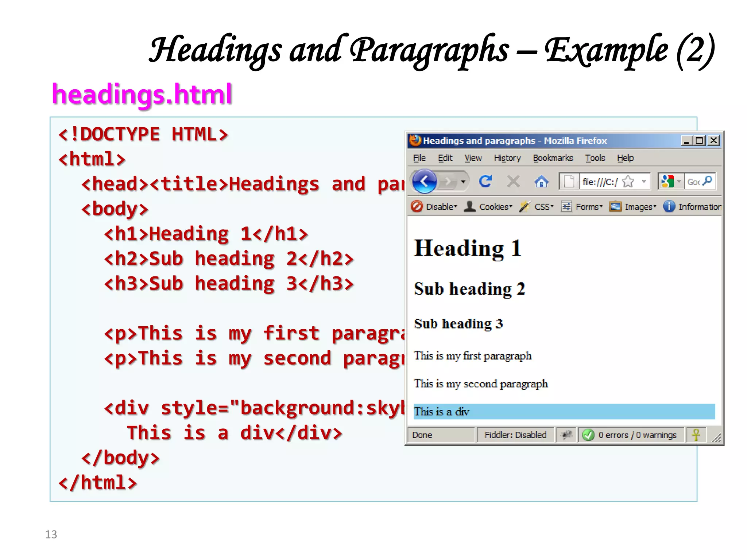The width and height of the screenshot is (747, 560).
Task: Click the CSS pencil icon
Action: point(525,206)
